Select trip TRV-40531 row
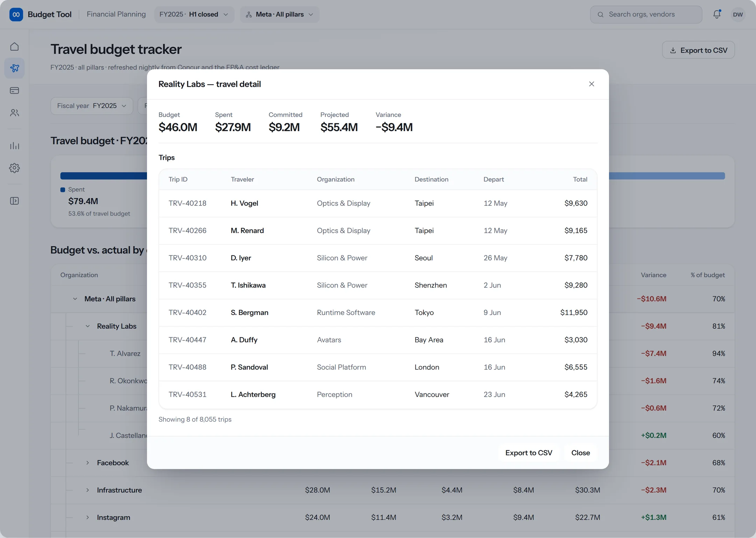Image resolution: width=756 pixels, height=538 pixels. click(378, 395)
